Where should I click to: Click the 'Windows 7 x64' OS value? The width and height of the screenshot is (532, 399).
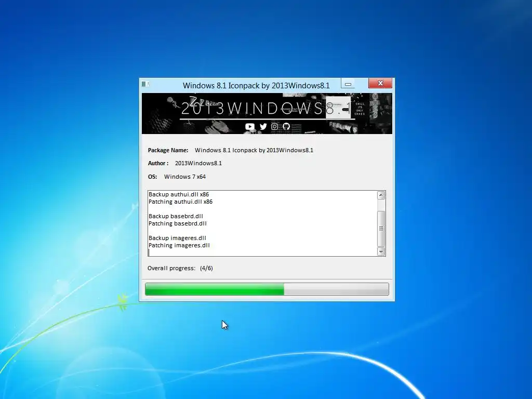(185, 177)
